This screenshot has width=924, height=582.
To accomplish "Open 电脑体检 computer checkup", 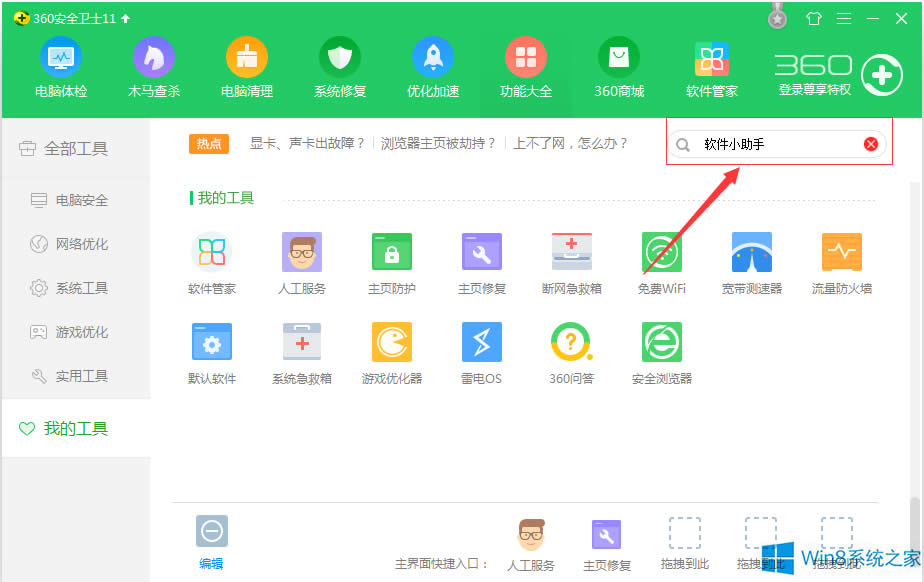I will pyautogui.click(x=61, y=67).
